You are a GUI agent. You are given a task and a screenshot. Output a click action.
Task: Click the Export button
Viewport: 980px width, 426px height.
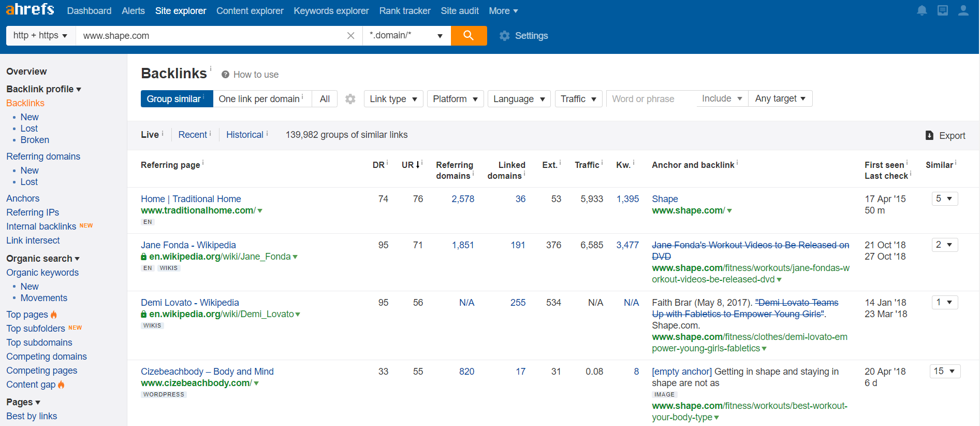pyautogui.click(x=945, y=135)
